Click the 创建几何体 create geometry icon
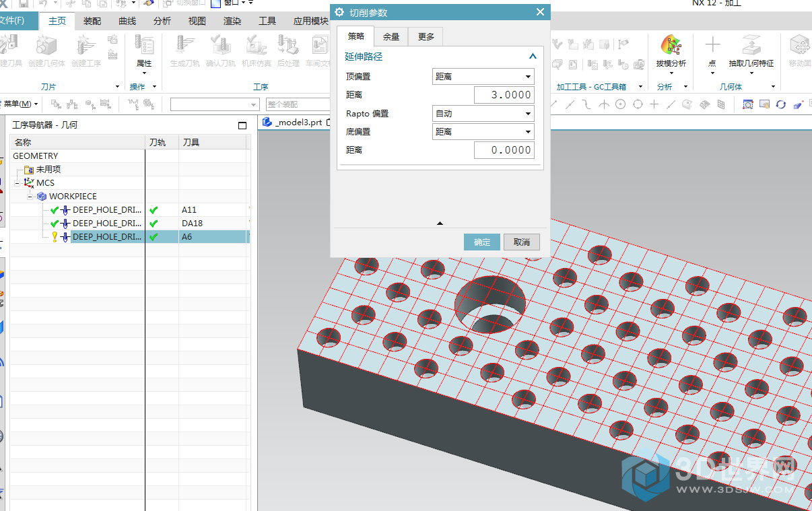Image resolution: width=812 pixels, height=511 pixels. [46, 52]
